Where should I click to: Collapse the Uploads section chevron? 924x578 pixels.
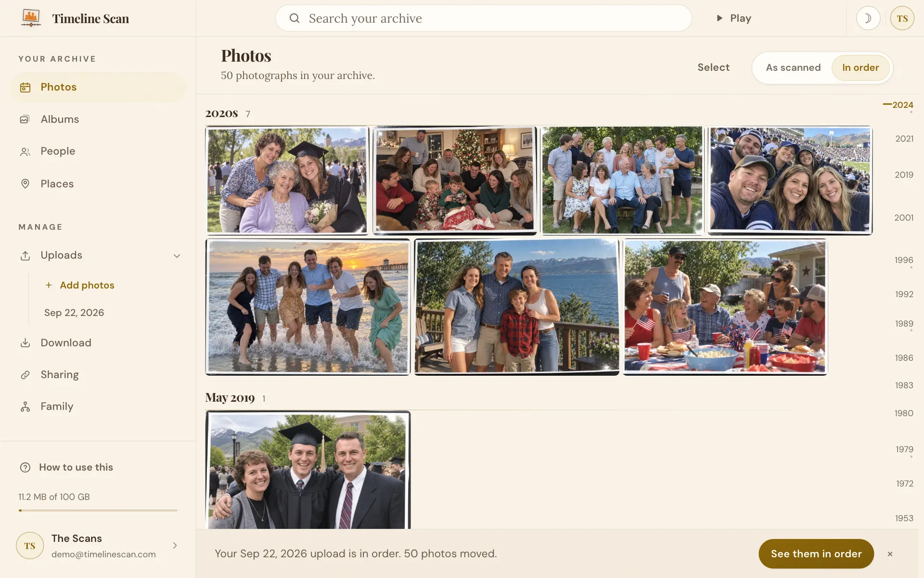177,256
